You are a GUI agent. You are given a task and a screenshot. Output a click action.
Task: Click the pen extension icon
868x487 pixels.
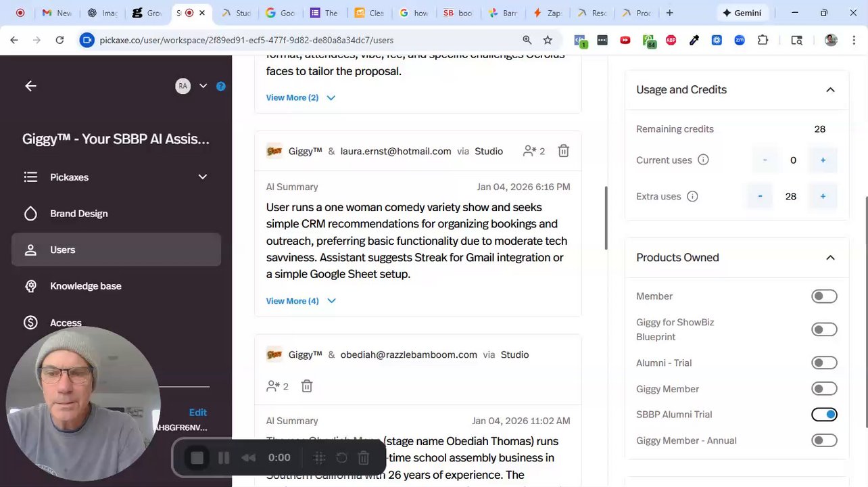click(x=694, y=41)
